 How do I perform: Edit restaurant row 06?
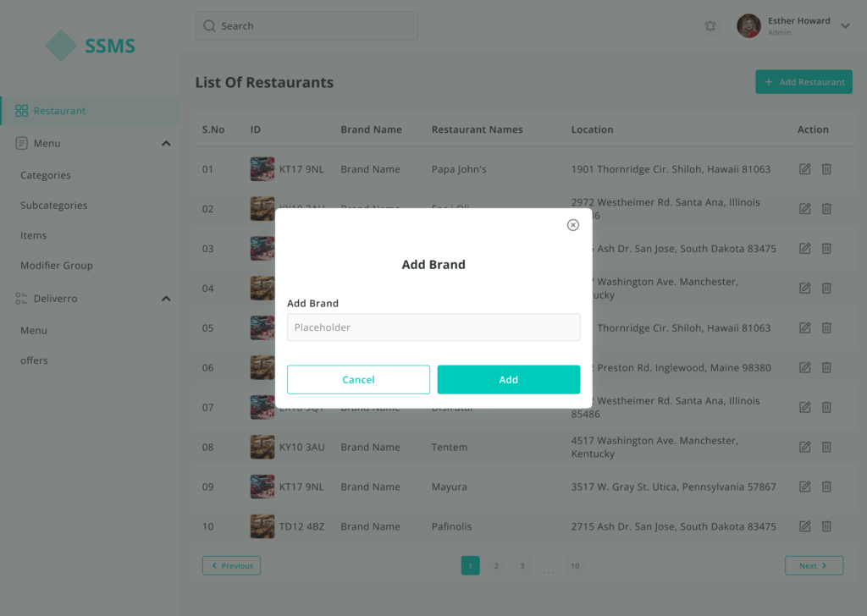pos(805,367)
